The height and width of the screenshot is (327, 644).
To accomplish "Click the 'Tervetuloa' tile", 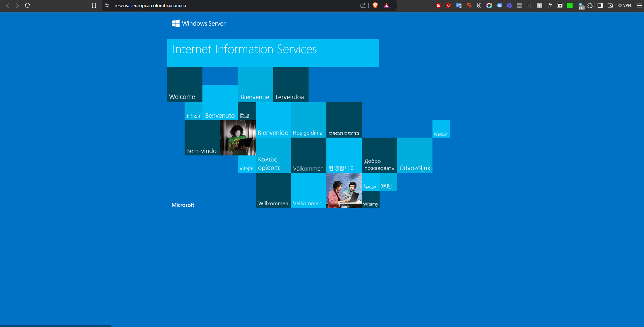I will click(x=291, y=84).
